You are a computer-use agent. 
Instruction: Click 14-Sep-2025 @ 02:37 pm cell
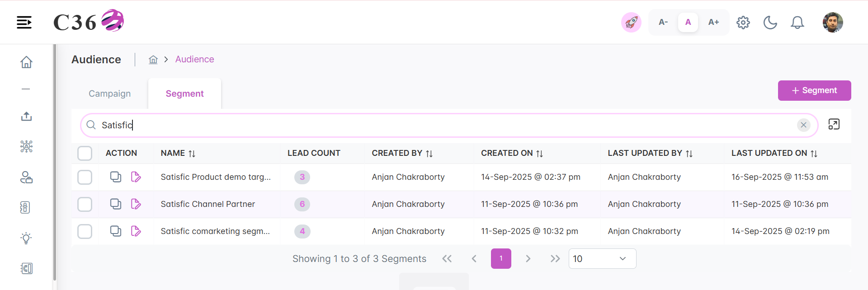coord(531,177)
